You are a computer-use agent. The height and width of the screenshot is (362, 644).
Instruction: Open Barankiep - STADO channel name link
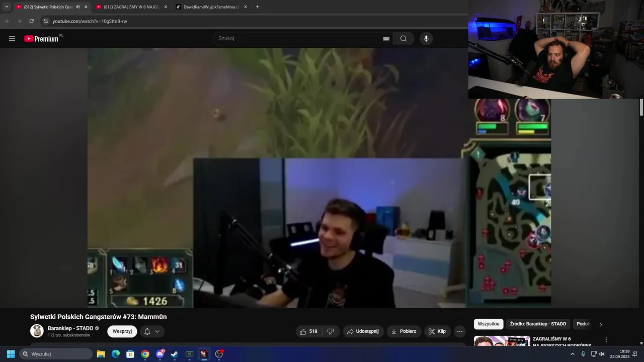(70, 328)
